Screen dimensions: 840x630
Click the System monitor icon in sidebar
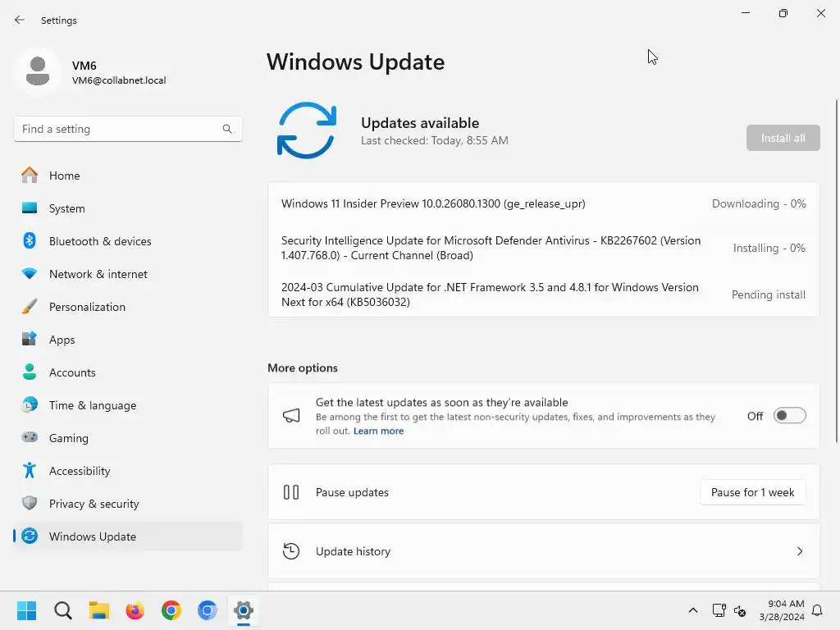coord(30,208)
